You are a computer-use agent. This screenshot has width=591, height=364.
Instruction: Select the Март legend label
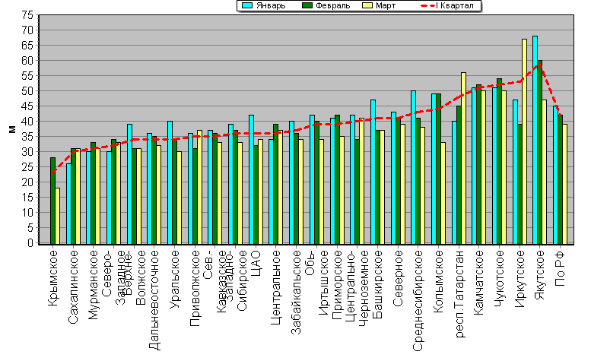(x=386, y=5)
